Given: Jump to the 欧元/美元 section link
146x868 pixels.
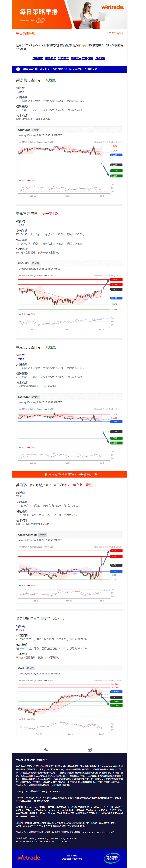Looking at the screenshot, I should coord(63,59).
